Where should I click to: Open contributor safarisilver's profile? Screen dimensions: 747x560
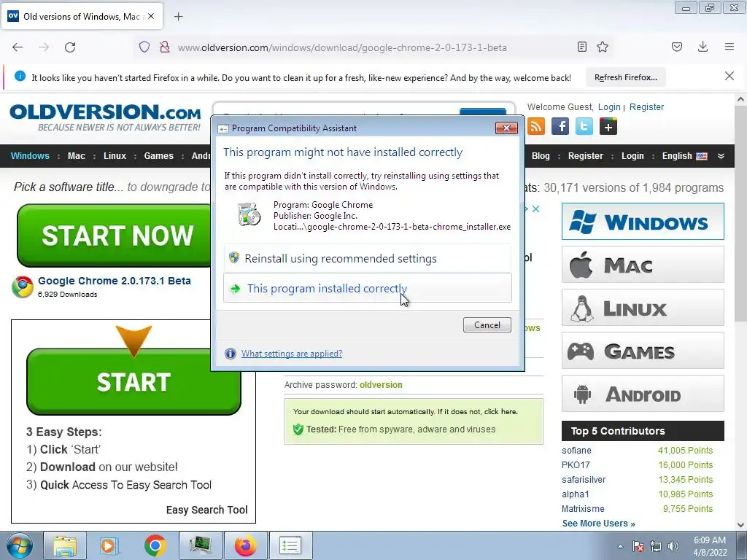pos(584,480)
